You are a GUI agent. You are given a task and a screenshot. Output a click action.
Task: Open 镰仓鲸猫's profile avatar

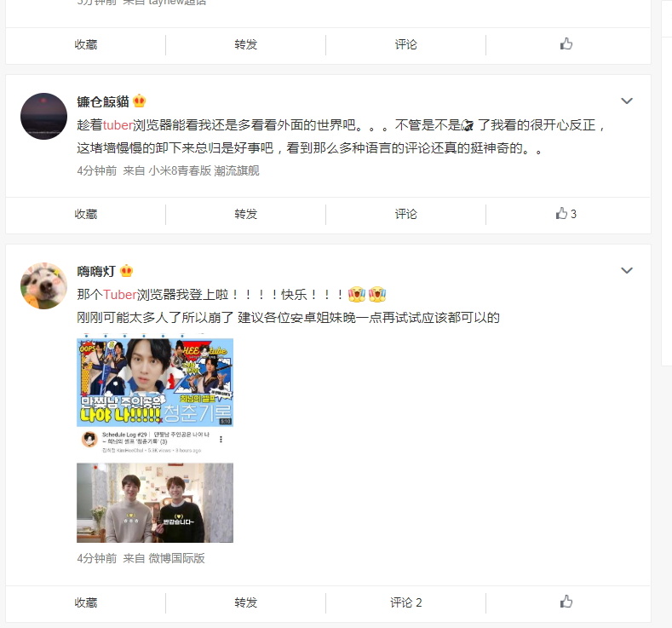[x=43, y=116]
